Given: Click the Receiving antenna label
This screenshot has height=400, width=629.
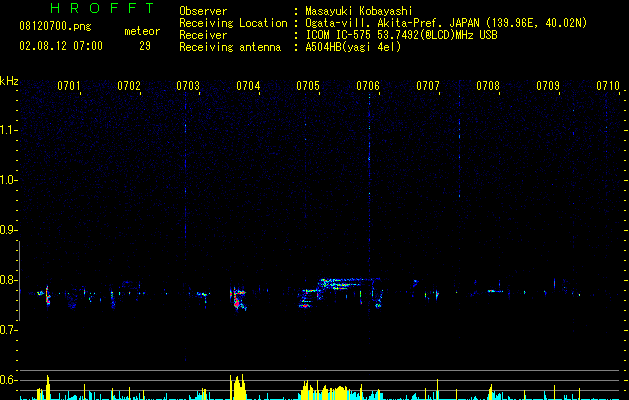Looking at the screenshot, I should 230,47.
